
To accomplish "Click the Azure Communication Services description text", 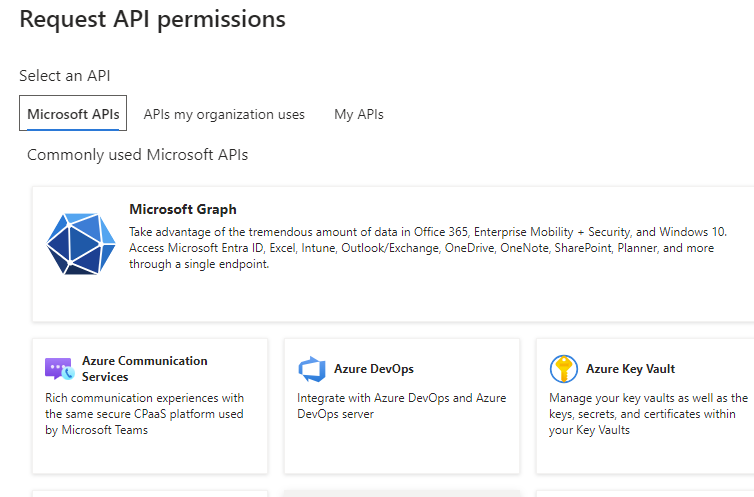I will [145, 413].
